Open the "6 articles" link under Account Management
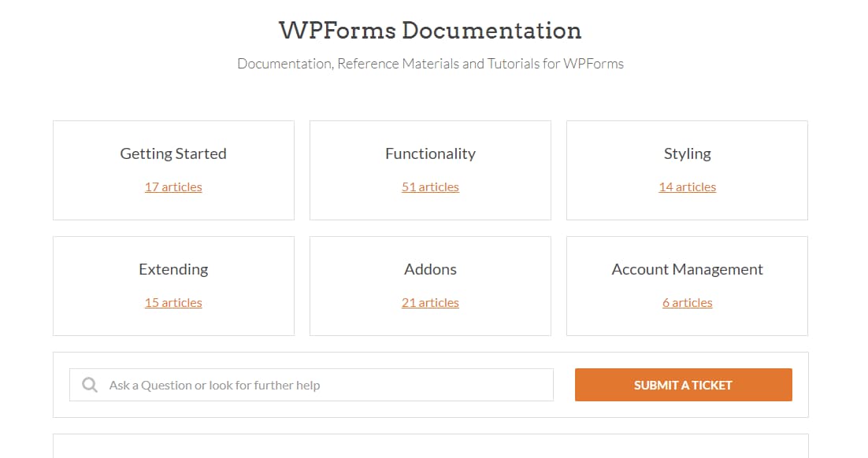This screenshot has width=868, height=458. point(687,302)
